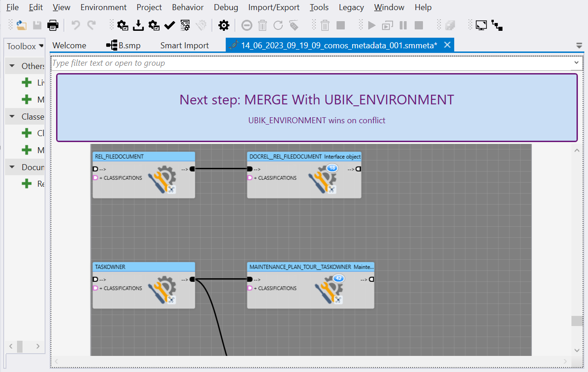Viewport: 588px width, 372px height.
Task: Click the black checkmark toolbar icon
Action: (x=170, y=25)
